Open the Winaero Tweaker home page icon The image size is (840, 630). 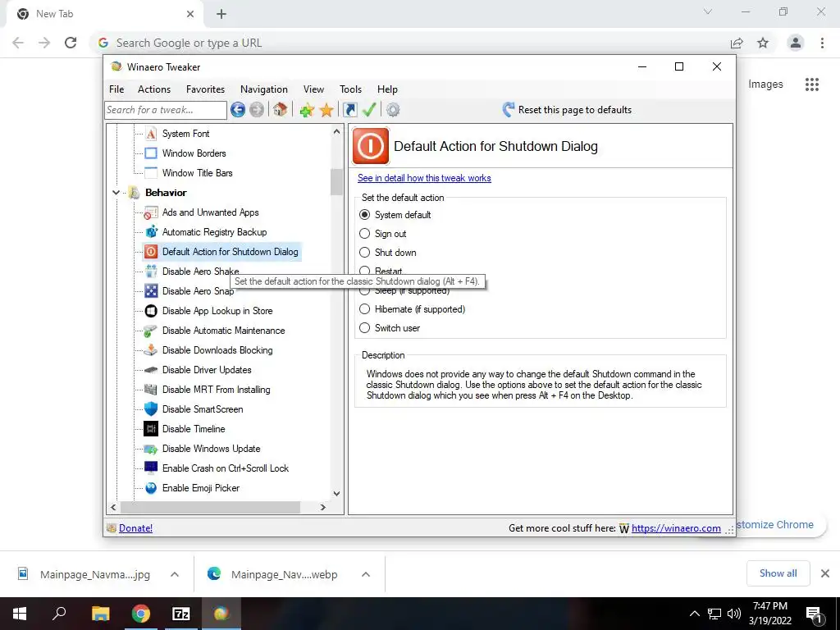pos(280,110)
